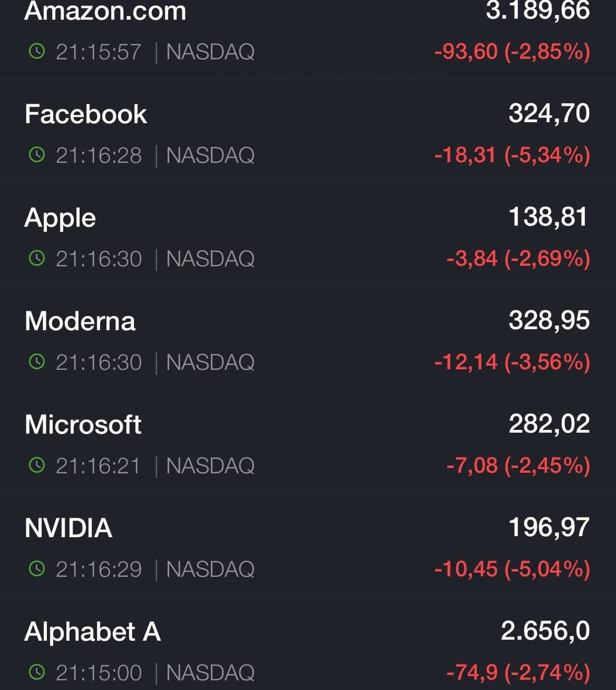Screen dimensions: 616x690
Task: Click the clock icon under Apple
Action: (37, 259)
